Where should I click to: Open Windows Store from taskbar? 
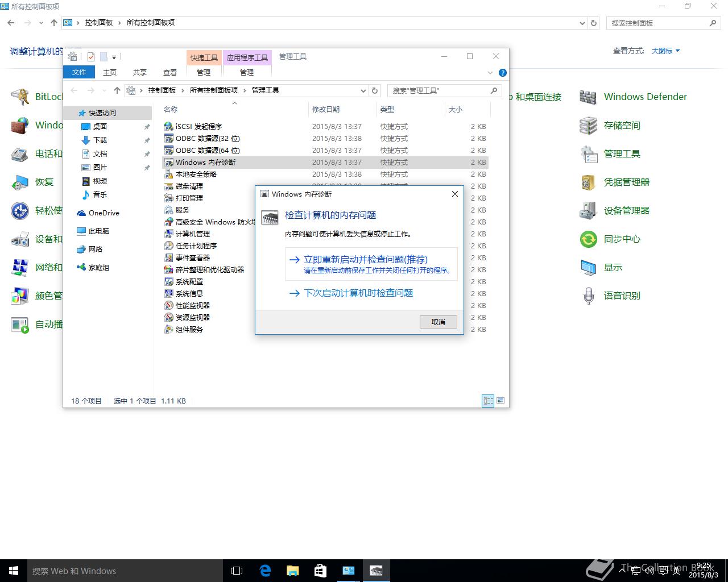321,571
